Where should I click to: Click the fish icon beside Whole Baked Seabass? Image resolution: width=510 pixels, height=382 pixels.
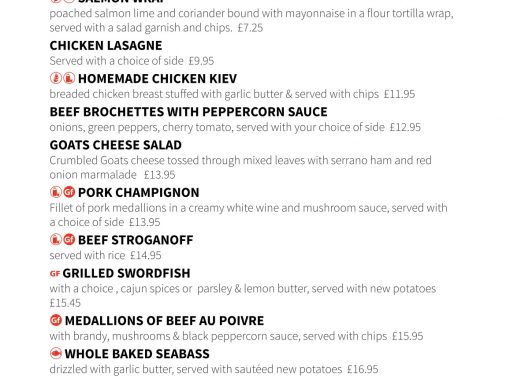pyautogui.click(x=56, y=353)
